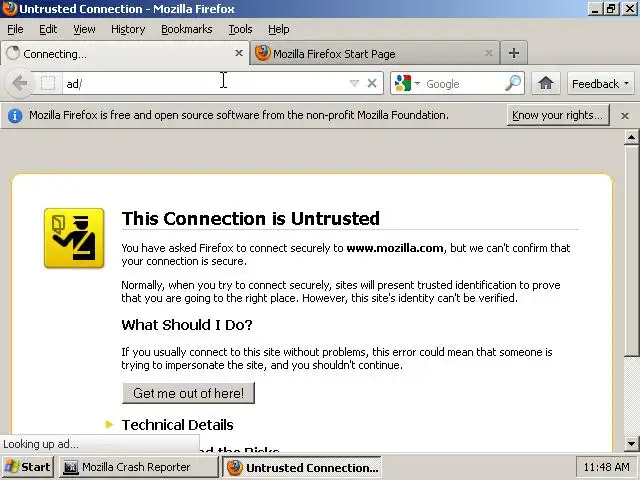Viewport: 640px width, 480px height.
Task: Click the Firefox logo in title bar
Action: [9, 9]
